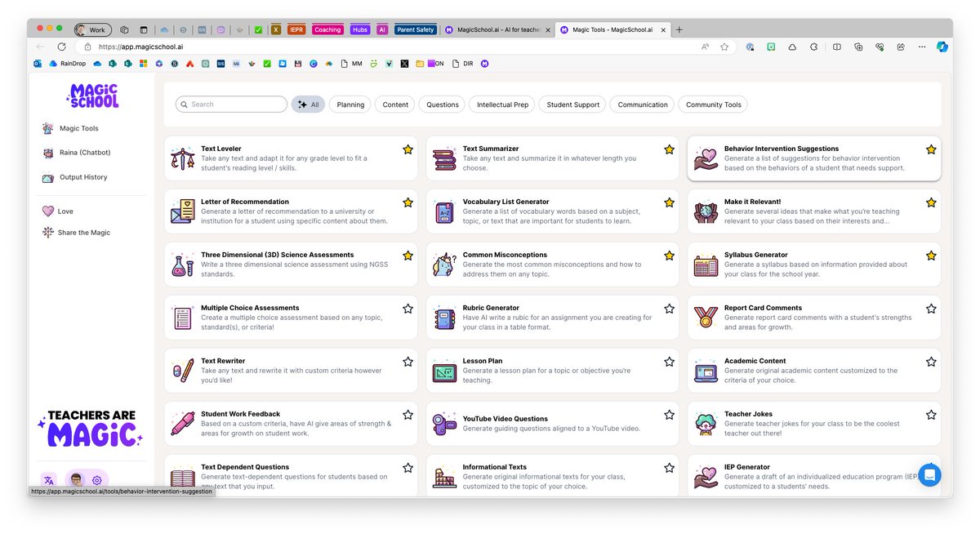
Task: Click Report Card Comments medal icon
Action: [x=706, y=318]
